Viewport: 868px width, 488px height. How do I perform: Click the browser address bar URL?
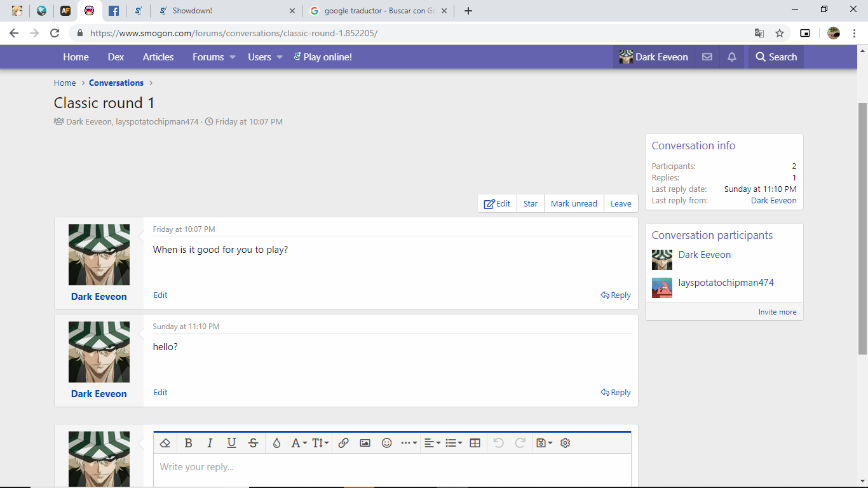pos(234,33)
